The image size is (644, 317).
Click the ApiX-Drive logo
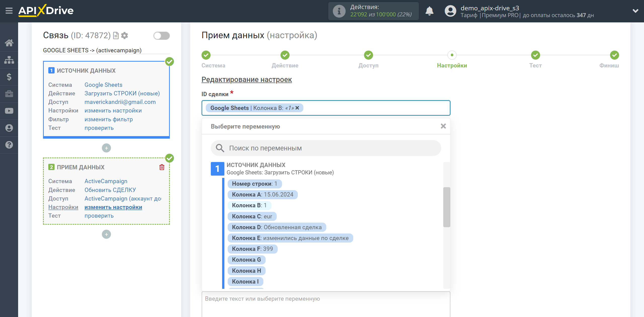(x=46, y=11)
